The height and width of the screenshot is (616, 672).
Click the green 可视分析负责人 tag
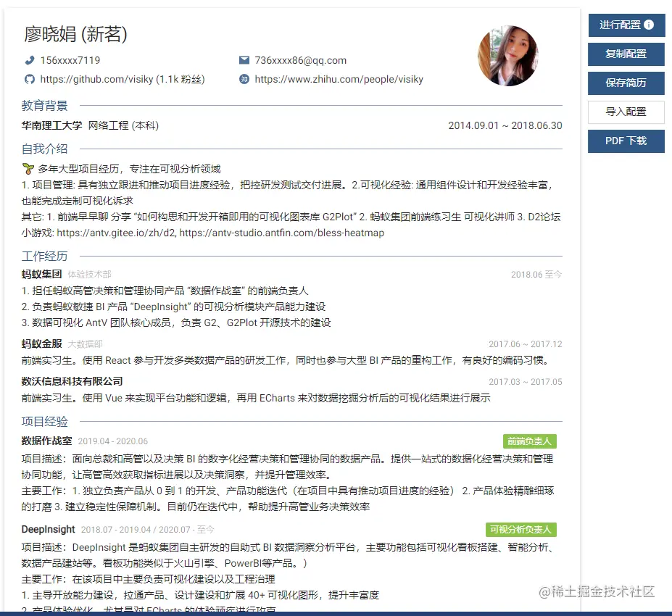pos(521,530)
